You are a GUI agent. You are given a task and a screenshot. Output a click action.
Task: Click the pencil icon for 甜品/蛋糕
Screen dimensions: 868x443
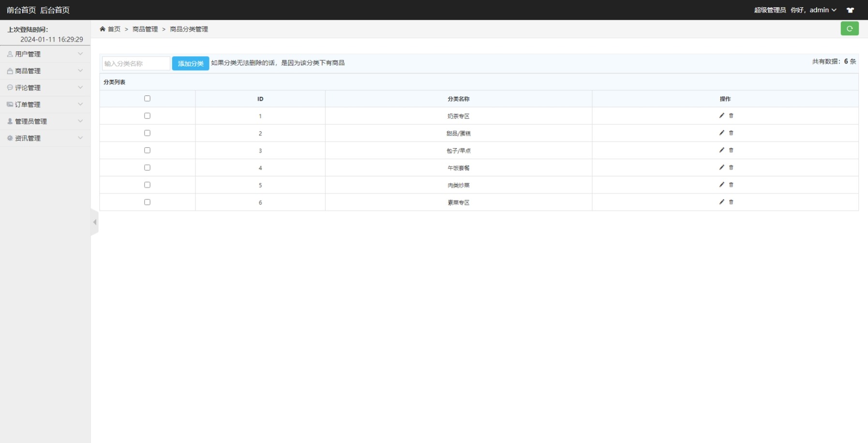click(x=721, y=133)
